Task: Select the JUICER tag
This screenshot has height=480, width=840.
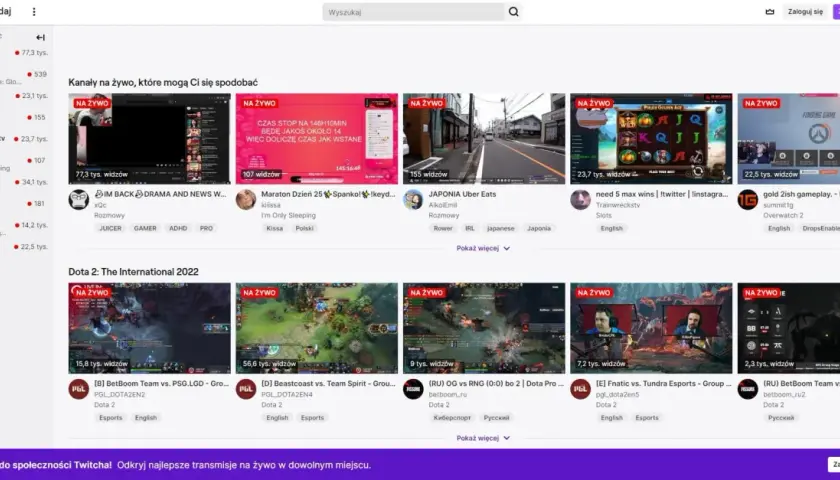Action: point(110,228)
